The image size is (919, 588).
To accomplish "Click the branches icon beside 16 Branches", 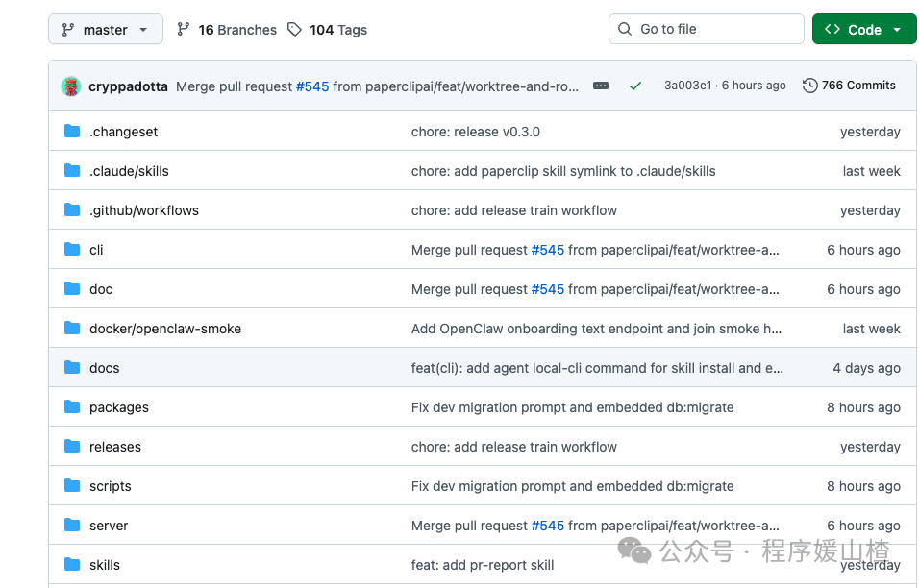I will pyautogui.click(x=183, y=29).
